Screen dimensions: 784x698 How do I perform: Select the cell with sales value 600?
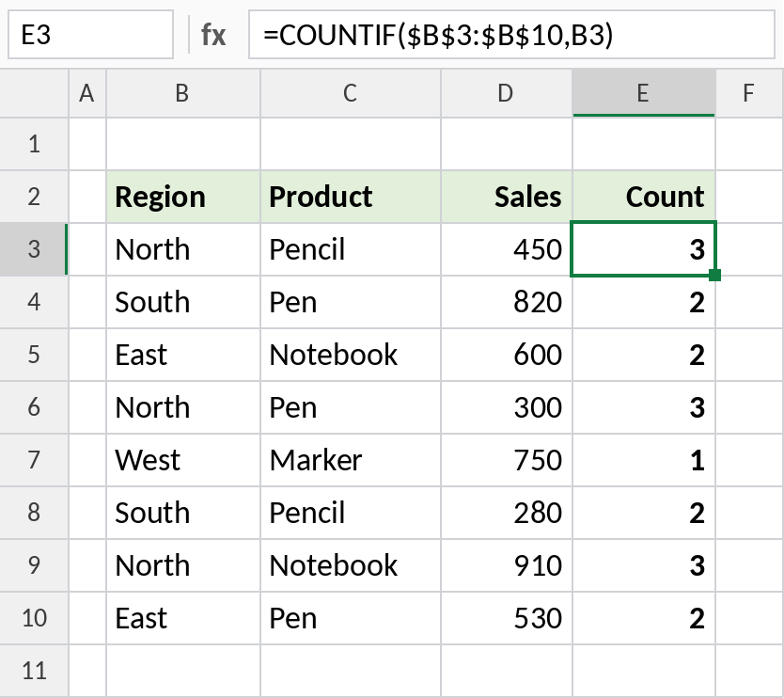coord(507,355)
